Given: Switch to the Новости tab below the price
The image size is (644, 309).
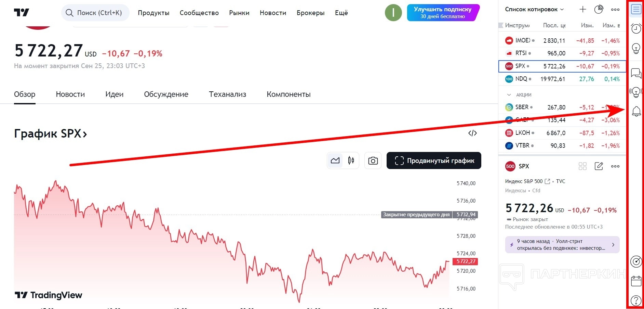Looking at the screenshot, I should coord(70,94).
